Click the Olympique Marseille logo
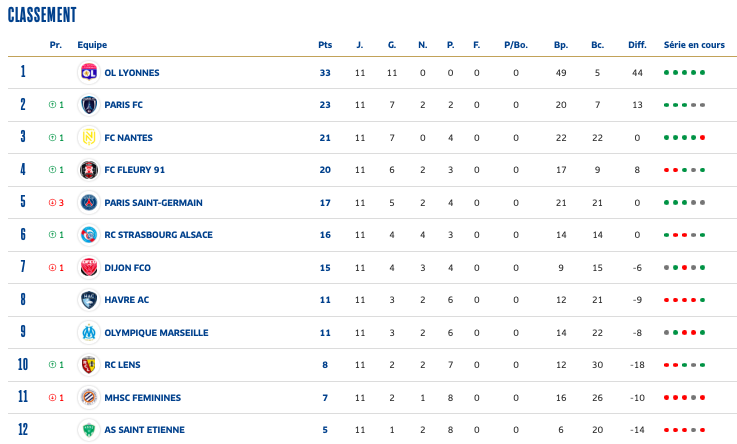737x444 pixels. (88, 332)
